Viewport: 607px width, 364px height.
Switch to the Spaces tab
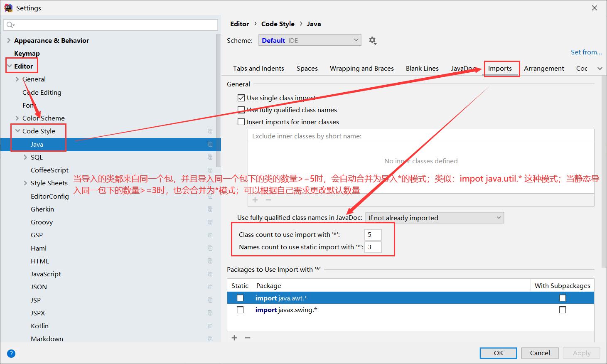click(x=307, y=69)
